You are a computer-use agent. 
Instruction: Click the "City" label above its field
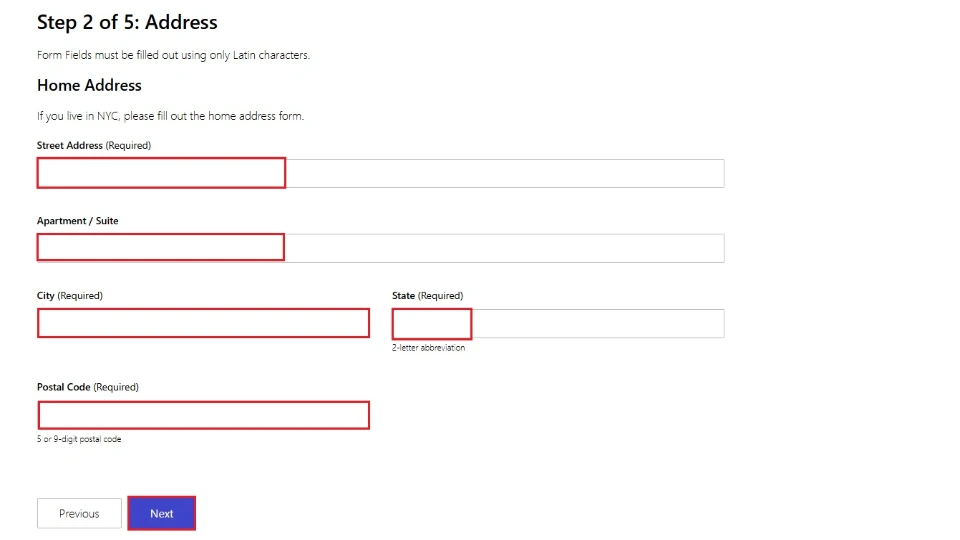coord(46,296)
